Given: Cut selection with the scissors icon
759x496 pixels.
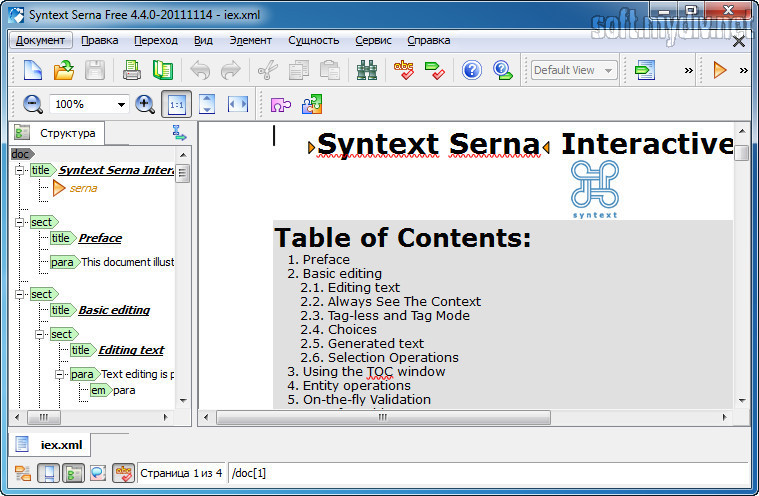Looking at the screenshot, I should [x=268, y=70].
